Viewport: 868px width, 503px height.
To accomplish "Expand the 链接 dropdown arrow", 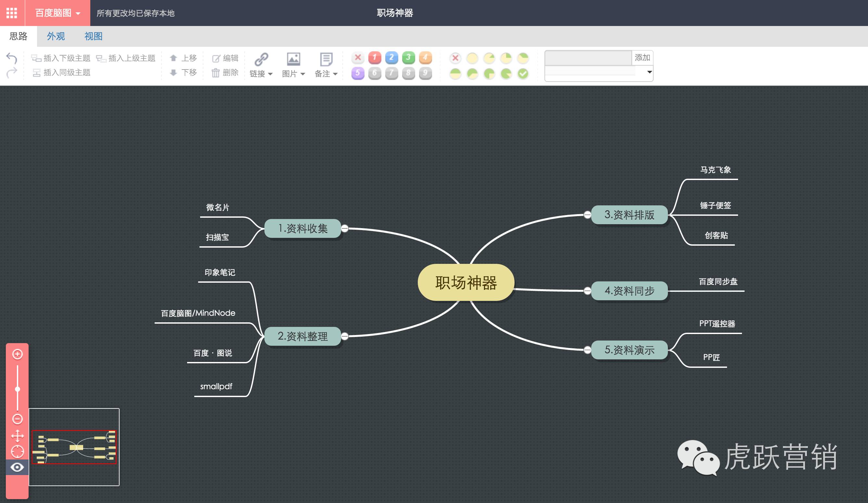I will coord(270,74).
